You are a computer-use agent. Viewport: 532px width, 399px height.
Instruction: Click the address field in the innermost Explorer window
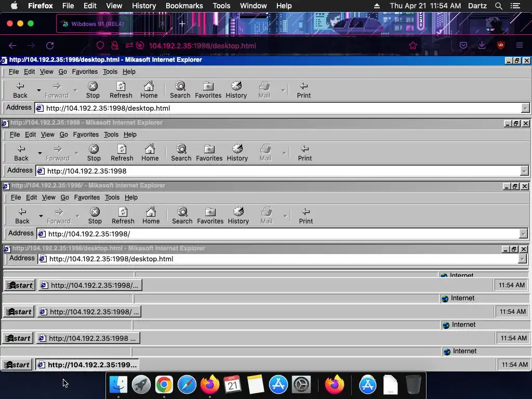pos(278,259)
